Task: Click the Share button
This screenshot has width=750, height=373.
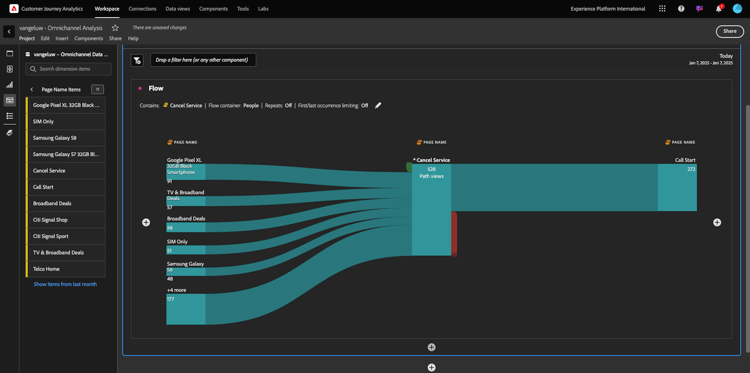Action: (729, 31)
